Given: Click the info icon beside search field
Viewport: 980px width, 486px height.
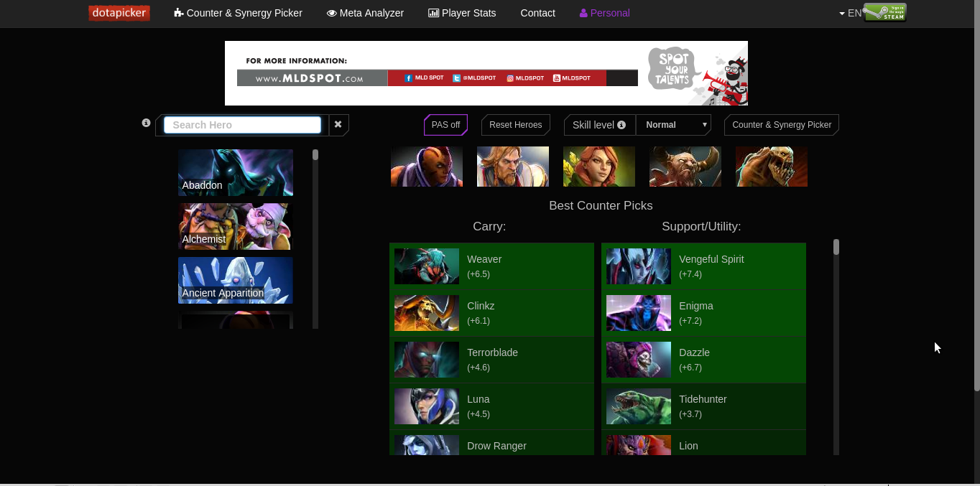Looking at the screenshot, I should pyautogui.click(x=146, y=123).
